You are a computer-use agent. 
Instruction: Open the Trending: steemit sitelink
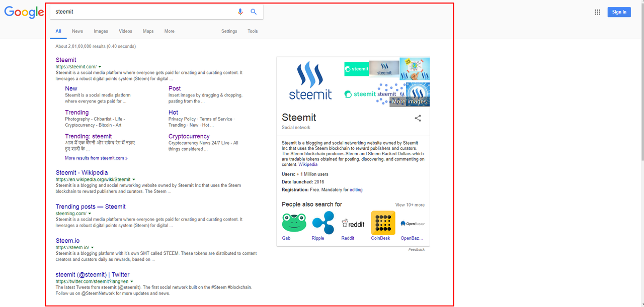(x=89, y=136)
